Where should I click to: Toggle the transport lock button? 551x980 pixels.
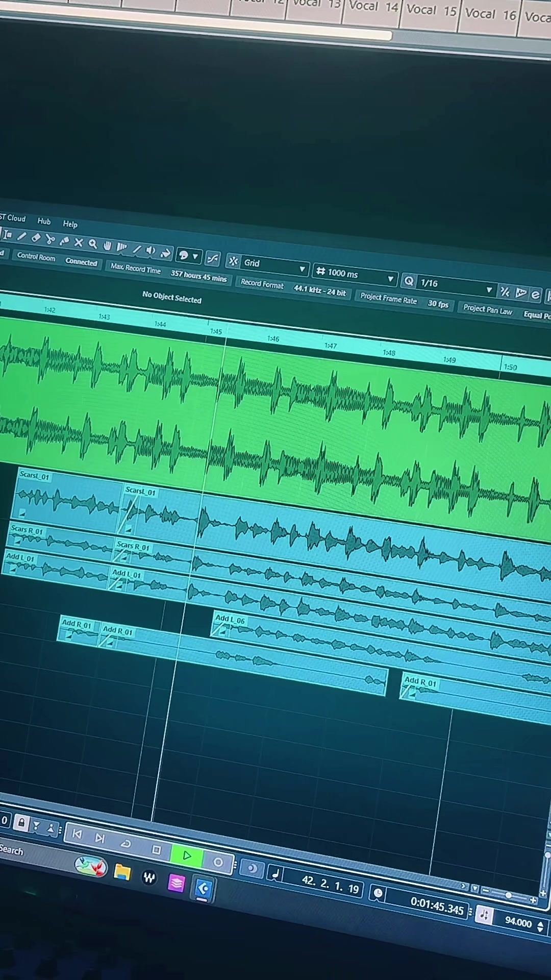(21, 823)
